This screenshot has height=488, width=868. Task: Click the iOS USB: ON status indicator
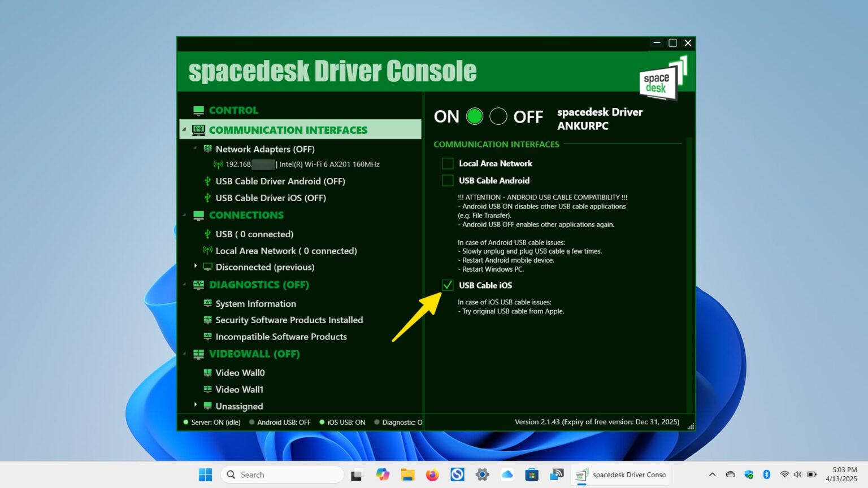[x=342, y=422]
